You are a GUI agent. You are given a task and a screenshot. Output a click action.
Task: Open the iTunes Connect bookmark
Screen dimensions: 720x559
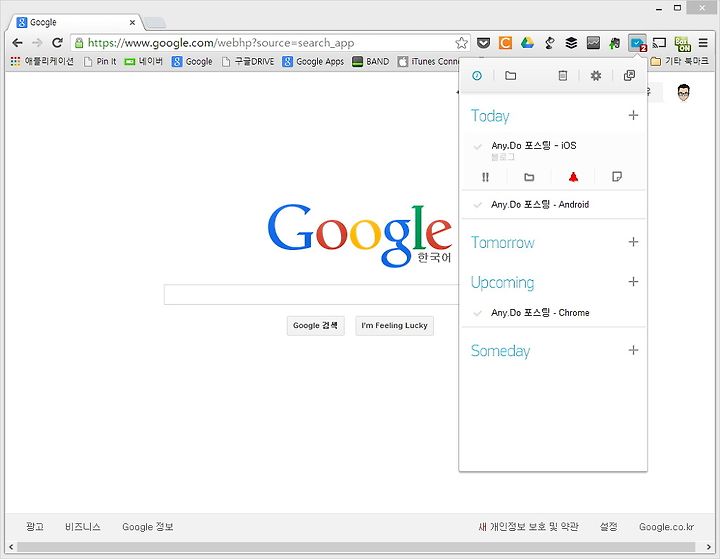[428, 61]
